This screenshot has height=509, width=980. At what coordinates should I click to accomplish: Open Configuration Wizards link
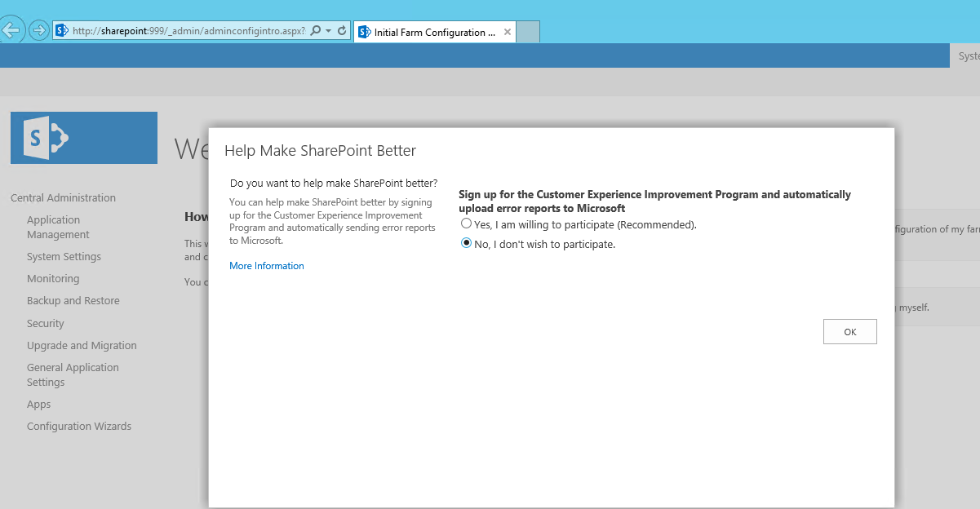pyautogui.click(x=79, y=426)
